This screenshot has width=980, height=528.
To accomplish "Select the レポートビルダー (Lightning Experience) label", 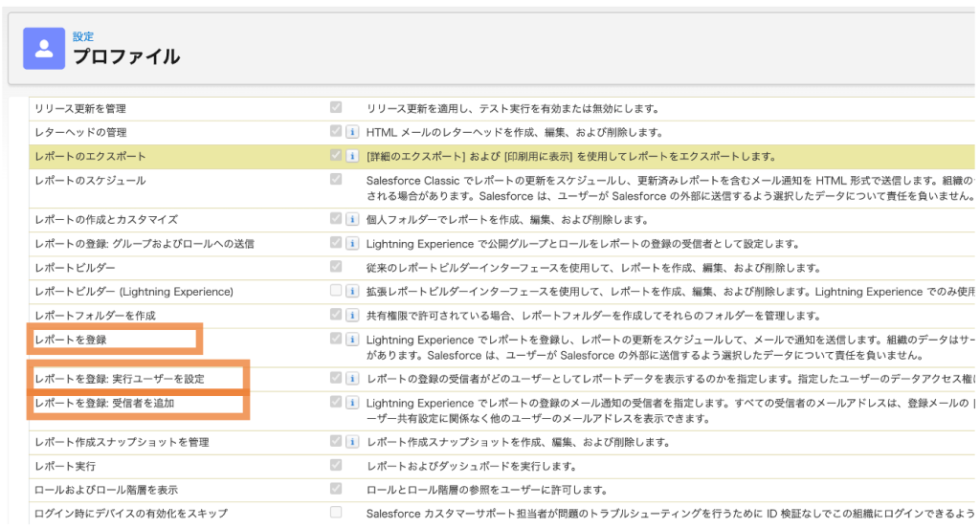I will click(134, 292).
